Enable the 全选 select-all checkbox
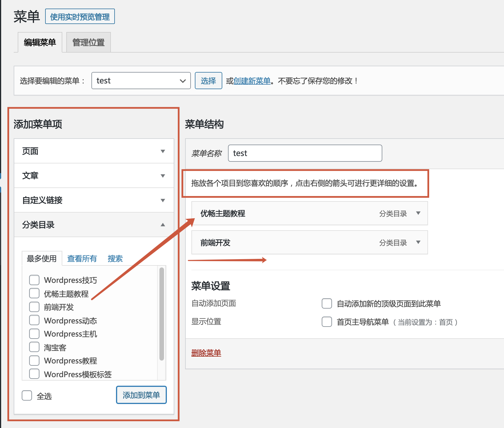This screenshot has width=504, height=428. point(27,396)
